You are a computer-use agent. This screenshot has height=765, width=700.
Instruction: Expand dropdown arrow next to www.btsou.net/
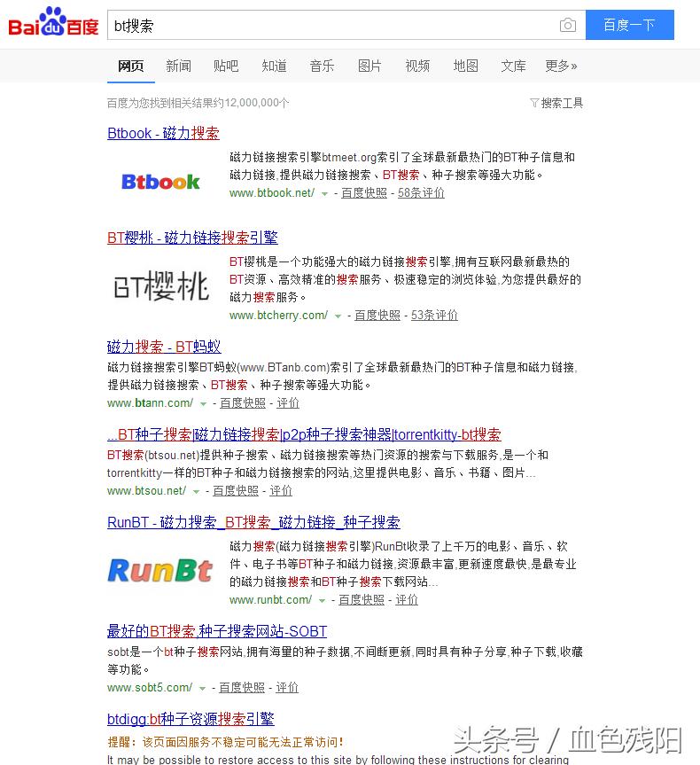click(x=196, y=491)
